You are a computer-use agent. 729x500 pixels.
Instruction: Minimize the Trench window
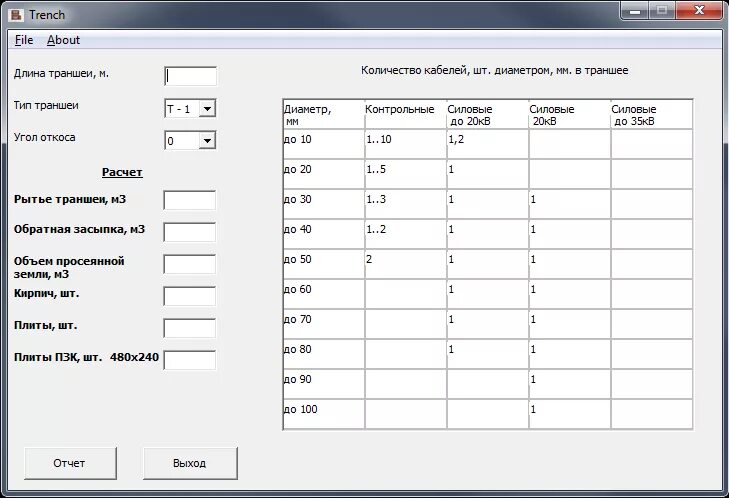click(635, 10)
